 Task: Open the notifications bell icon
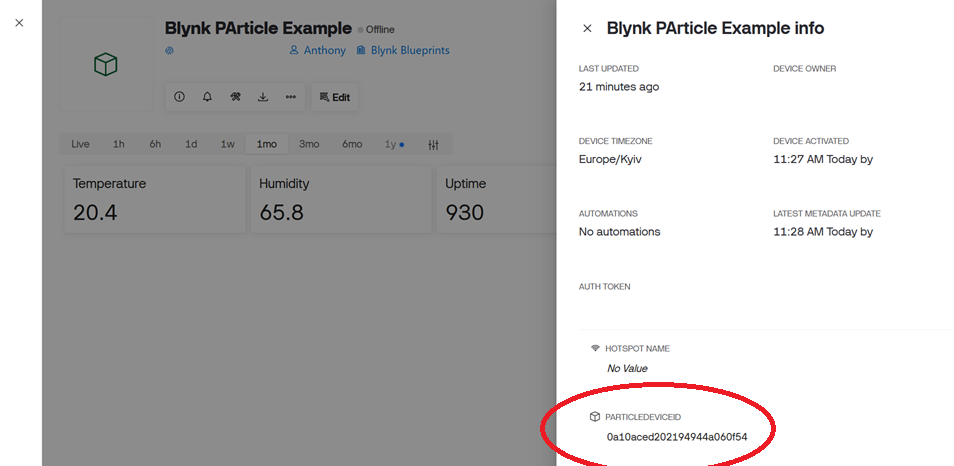point(207,97)
